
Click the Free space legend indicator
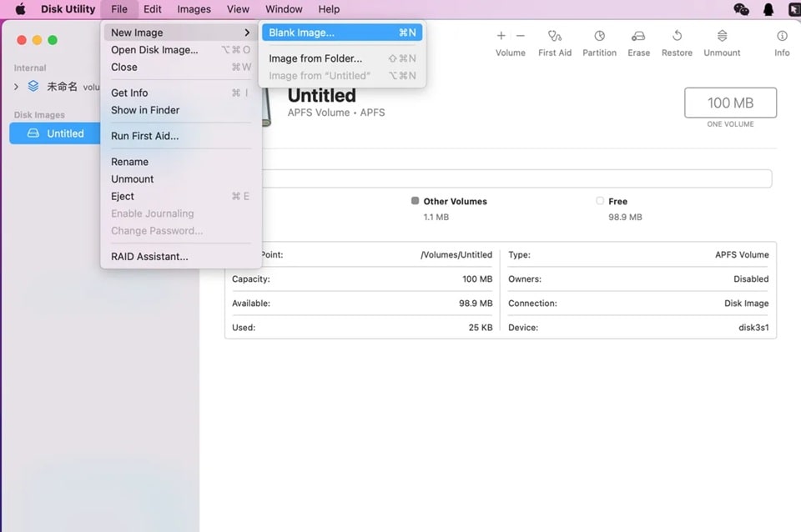(600, 201)
